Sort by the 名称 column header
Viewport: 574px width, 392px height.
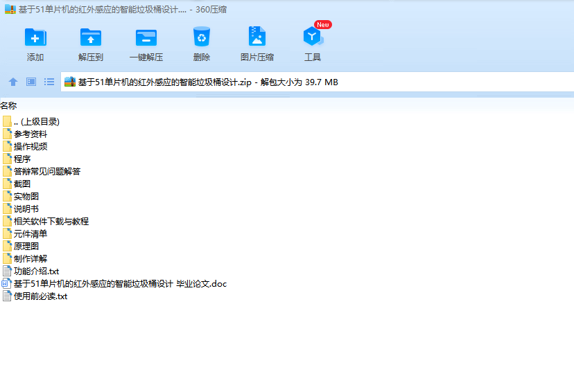8,106
